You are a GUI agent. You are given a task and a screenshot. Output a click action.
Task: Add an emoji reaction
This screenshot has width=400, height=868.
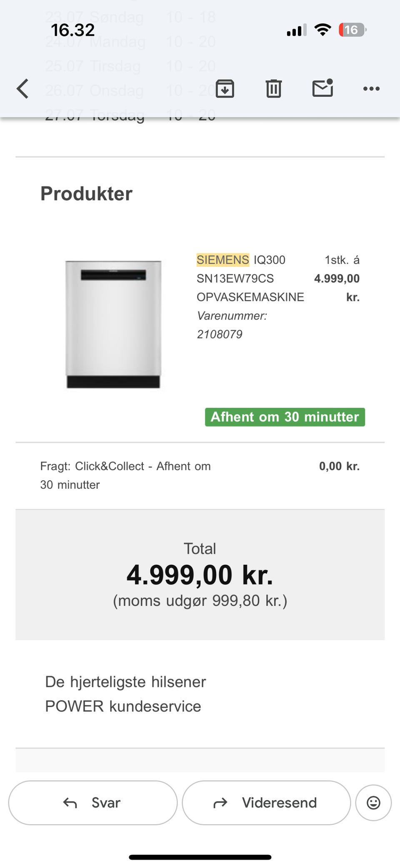373,803
